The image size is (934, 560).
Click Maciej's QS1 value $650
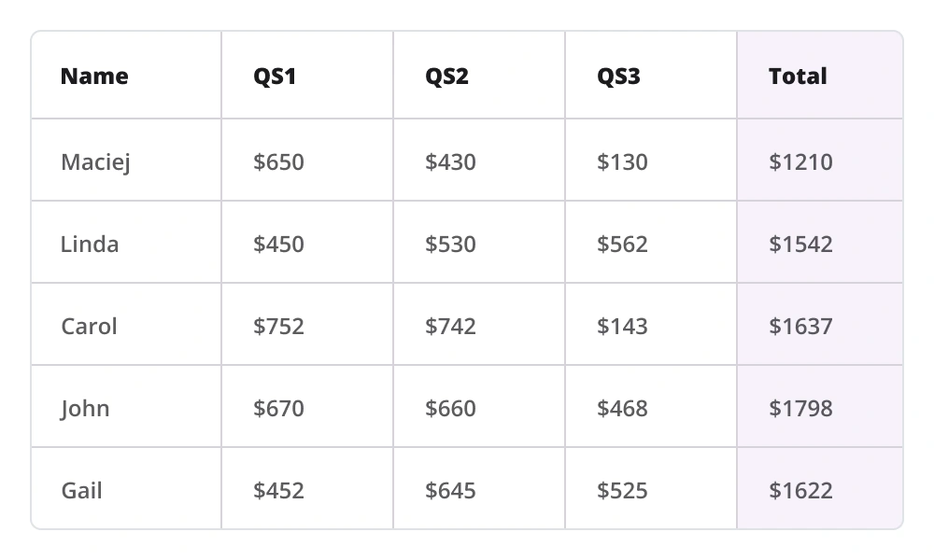pyautogui.click(x=278, y=162)
